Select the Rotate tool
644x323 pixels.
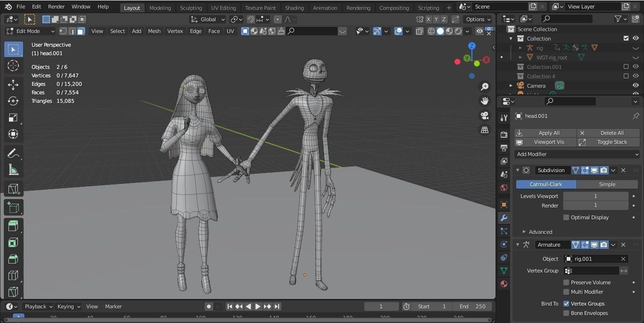[x=13, y=101]
